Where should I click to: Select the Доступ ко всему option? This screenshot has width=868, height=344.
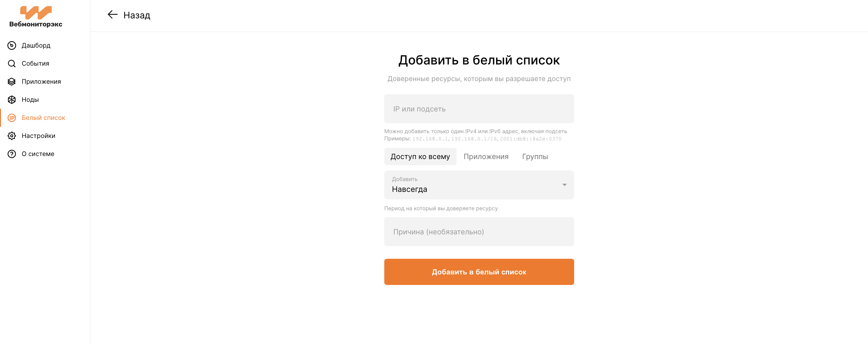pos(420,157)
